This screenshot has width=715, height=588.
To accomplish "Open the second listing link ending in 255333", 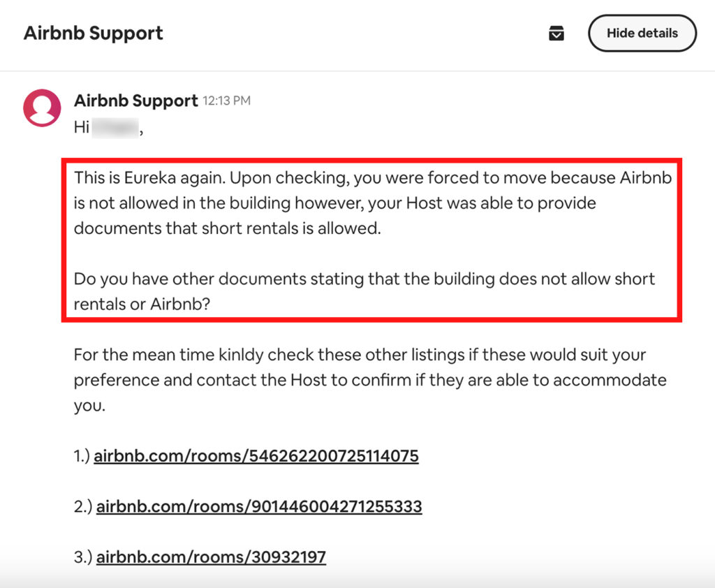I will 259,506.
